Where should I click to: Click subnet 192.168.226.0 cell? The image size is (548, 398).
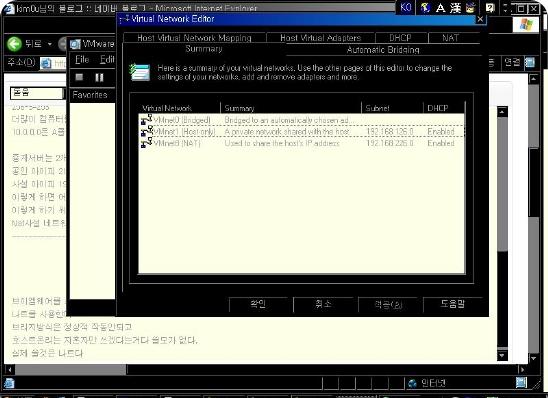pos(390,143)
